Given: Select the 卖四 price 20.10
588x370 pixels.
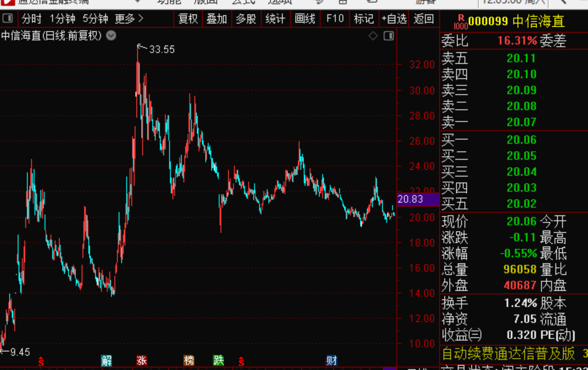Looking at the screenshot, I should [x=521, y=74].
